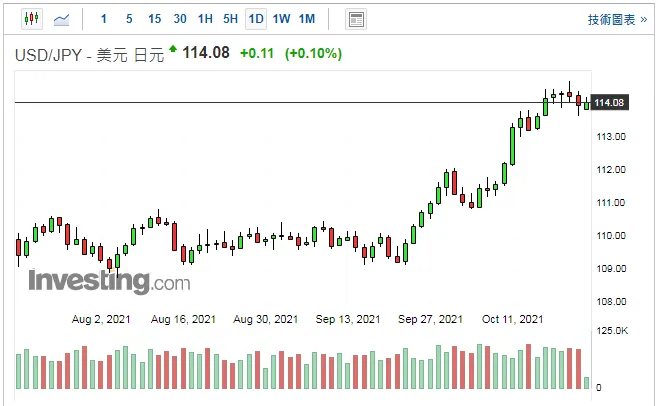Switch to the line chart icon
Screen dimensions: 658x406
(61, 19)
